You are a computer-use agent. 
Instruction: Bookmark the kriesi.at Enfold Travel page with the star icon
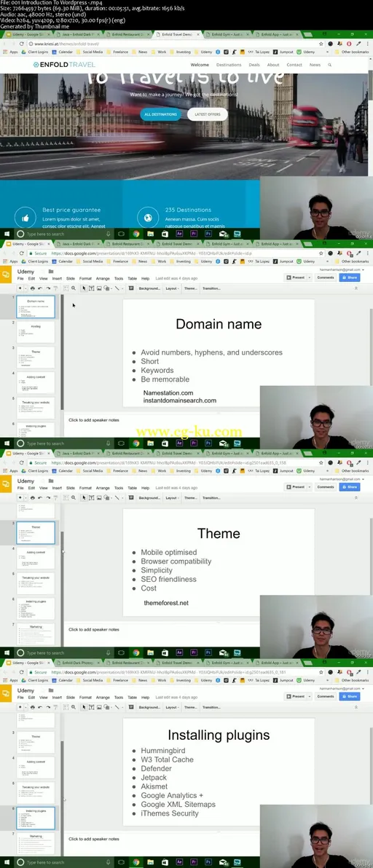(x=321, y=44)
